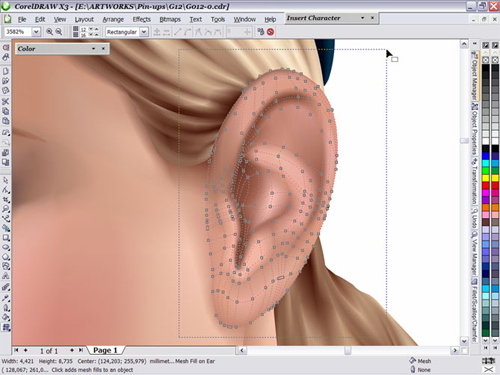Select the Shape tool in the toolbox
Viewport: 500px width, 375px height.
(6, 190)
